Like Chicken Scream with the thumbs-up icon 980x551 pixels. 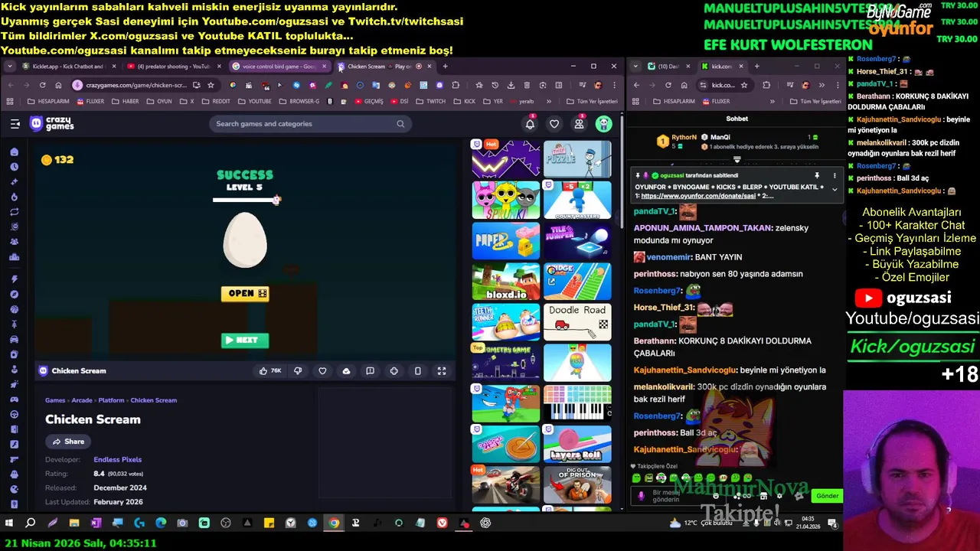[269, 371]
